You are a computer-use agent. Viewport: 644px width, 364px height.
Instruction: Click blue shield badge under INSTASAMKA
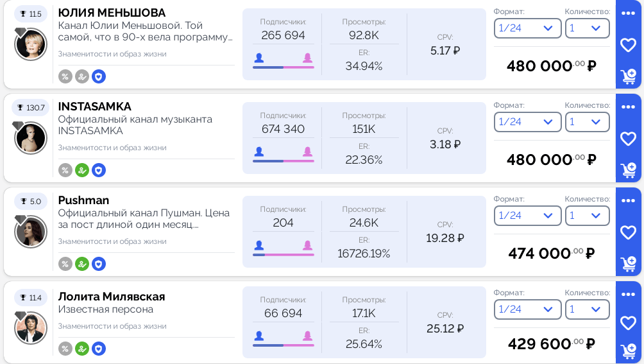(99, 170)
